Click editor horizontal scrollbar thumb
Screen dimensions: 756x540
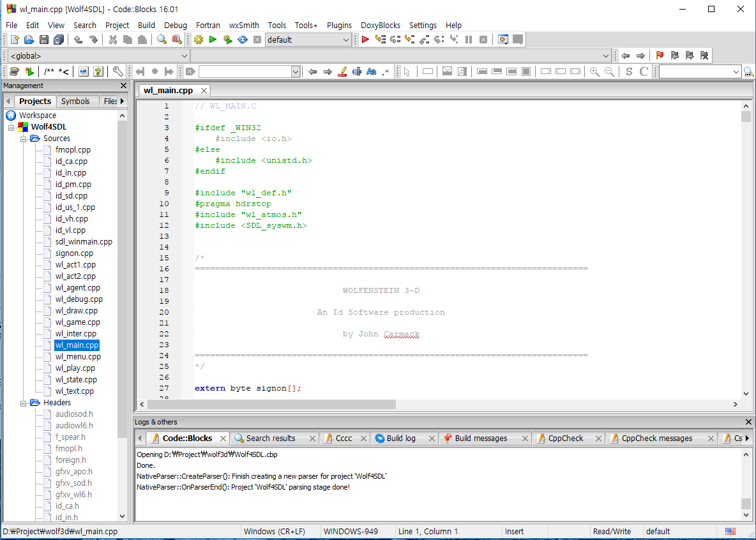click(x=271, y=404)
